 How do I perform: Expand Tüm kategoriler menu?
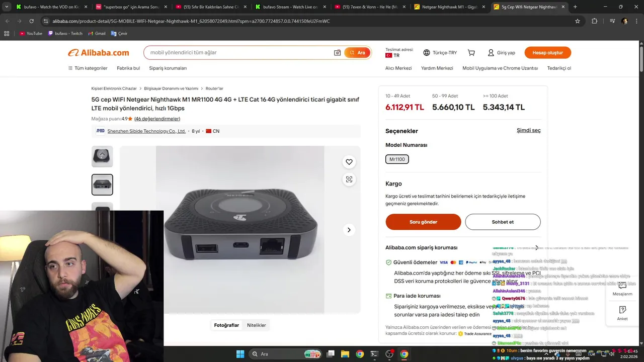[x=88, y=68]
